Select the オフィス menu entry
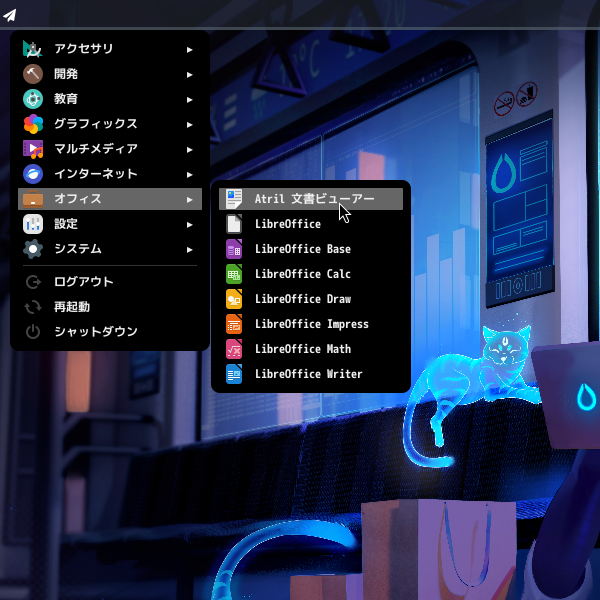The width and height of the screenshot is (600, 600). click(110, 199)
